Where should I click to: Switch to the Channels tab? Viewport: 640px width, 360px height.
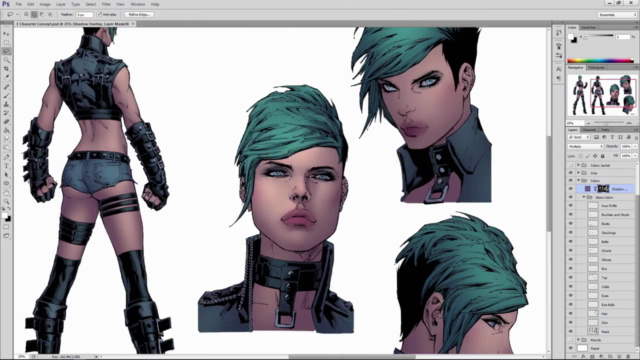[589, 130]
